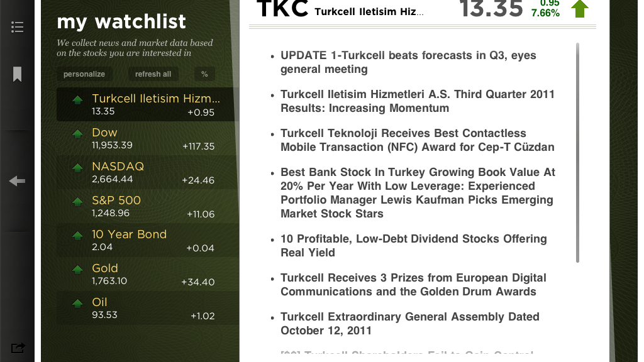The image size is (644, 362).
Task: Open the Turkcell Receives 3 Prizes article
Action: 413,285
